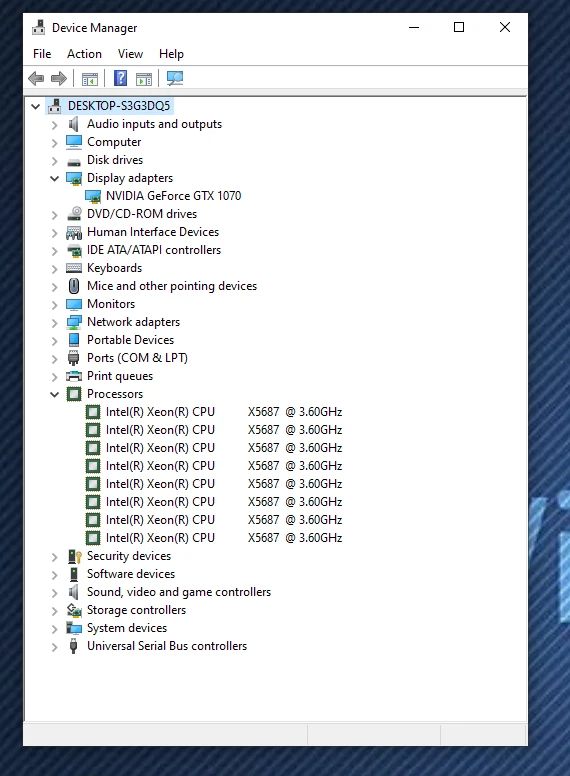570x776 pixels.
Task: Click the Software devices icon
Action: click(x=74, y=574)
